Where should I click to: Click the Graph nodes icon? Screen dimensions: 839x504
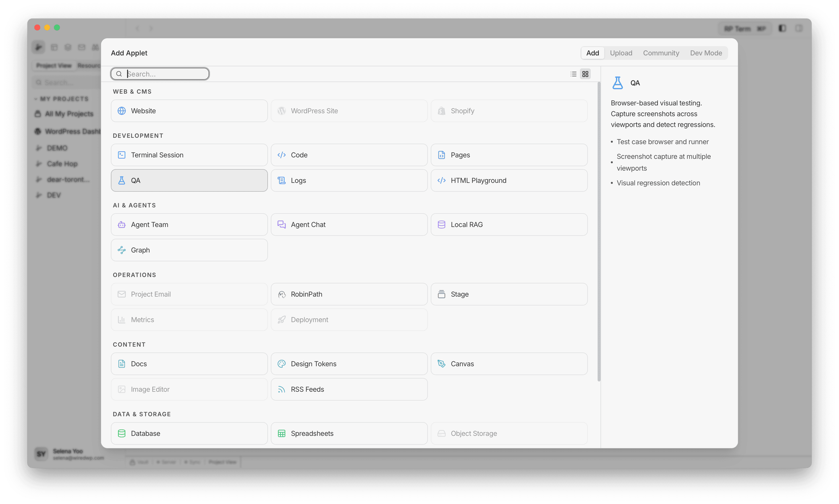tap(121, 250)
